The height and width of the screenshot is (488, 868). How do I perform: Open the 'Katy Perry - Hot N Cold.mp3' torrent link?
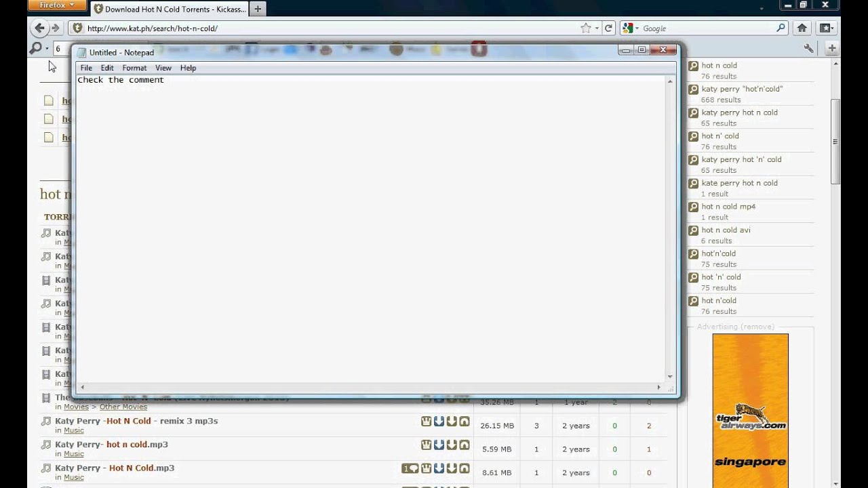tap(115, 468)
